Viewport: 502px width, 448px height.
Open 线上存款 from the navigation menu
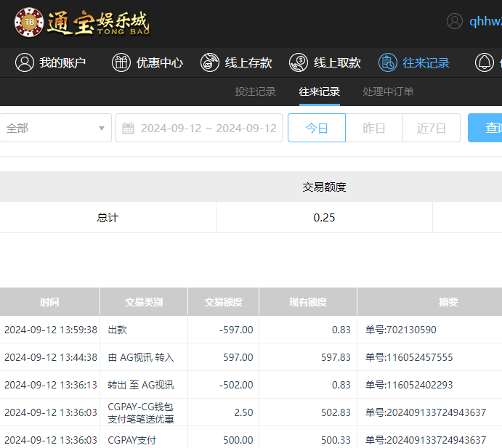248,63
